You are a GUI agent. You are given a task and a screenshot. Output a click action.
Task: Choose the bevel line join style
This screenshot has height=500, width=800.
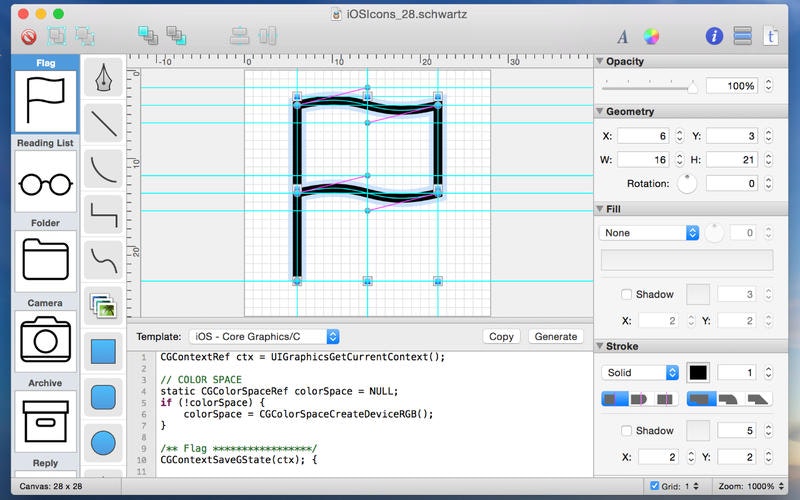(x=758, y=399)
